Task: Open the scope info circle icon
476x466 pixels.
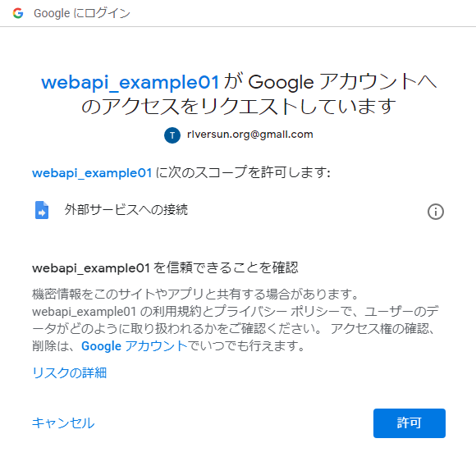Action: 436,212
